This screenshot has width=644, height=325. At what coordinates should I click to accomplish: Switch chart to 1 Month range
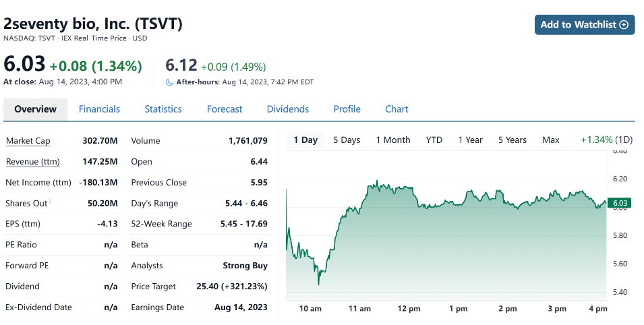393,140
